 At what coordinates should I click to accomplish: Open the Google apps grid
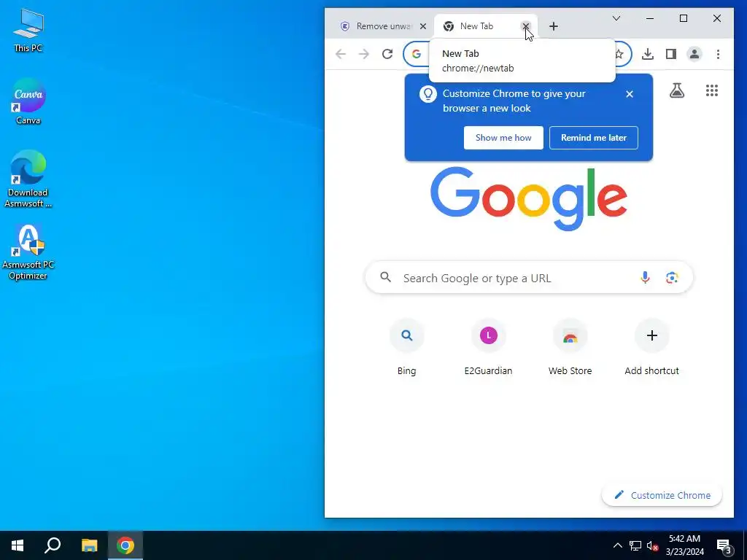click(x=712, y=90)
